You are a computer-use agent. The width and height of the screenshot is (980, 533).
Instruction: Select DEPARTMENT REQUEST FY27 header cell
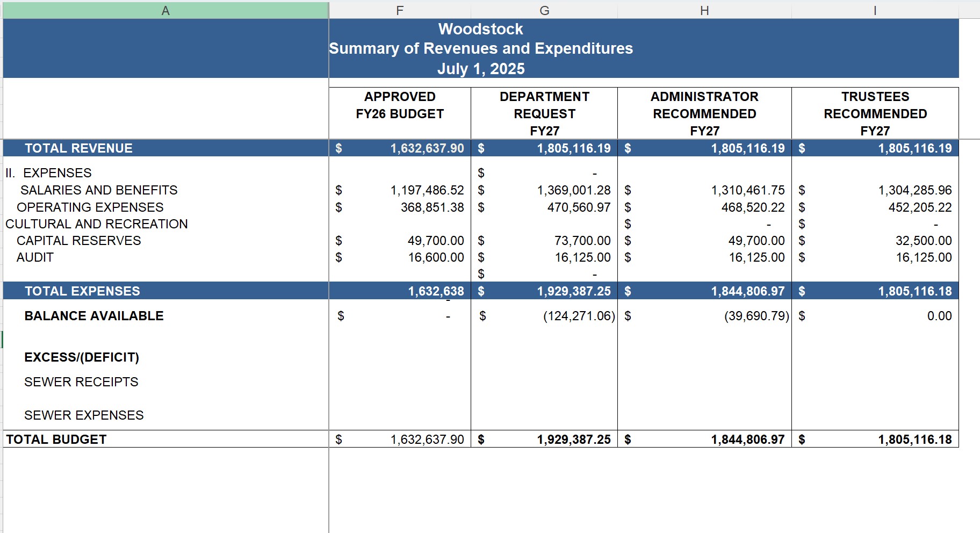pos(544,113)
